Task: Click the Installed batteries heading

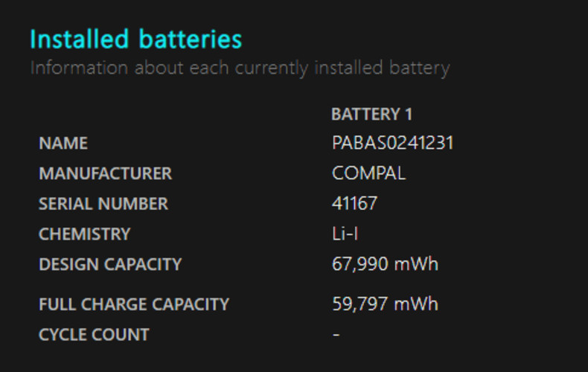Action: click(136, 39)
